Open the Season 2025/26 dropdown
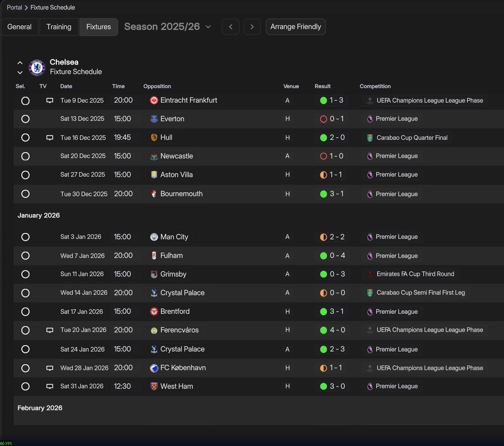This screenshot has height=446, width=504. click(x=167, y=27)
